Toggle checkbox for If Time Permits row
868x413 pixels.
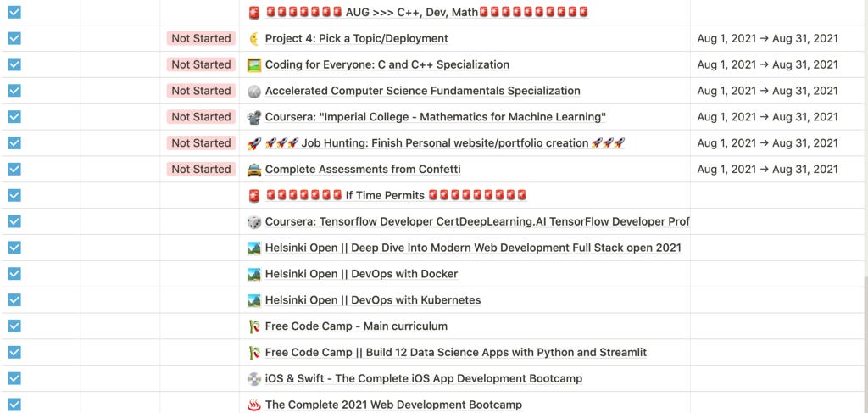(x=14, y=195)
